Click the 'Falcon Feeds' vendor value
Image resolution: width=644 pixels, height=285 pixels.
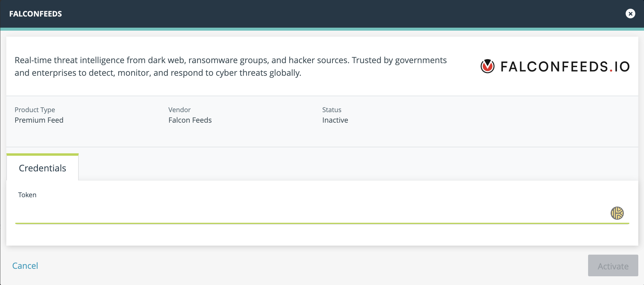190,120
